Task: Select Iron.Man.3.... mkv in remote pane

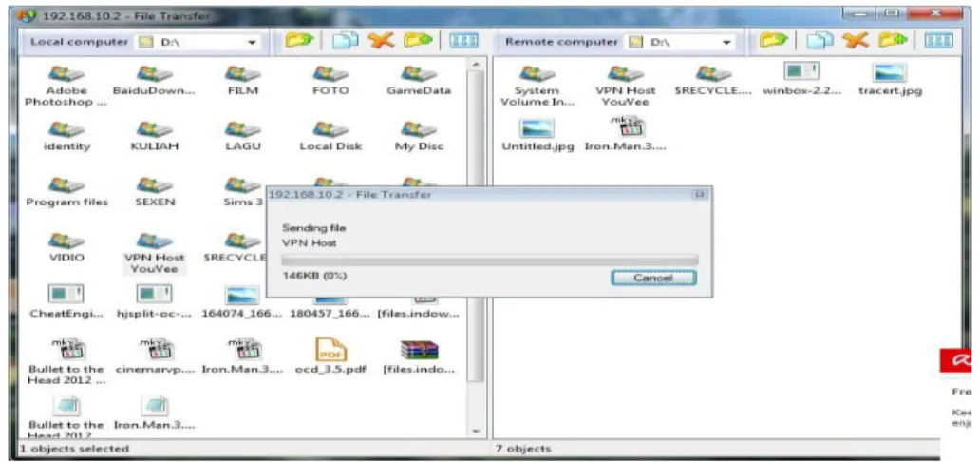Action: 626,135
